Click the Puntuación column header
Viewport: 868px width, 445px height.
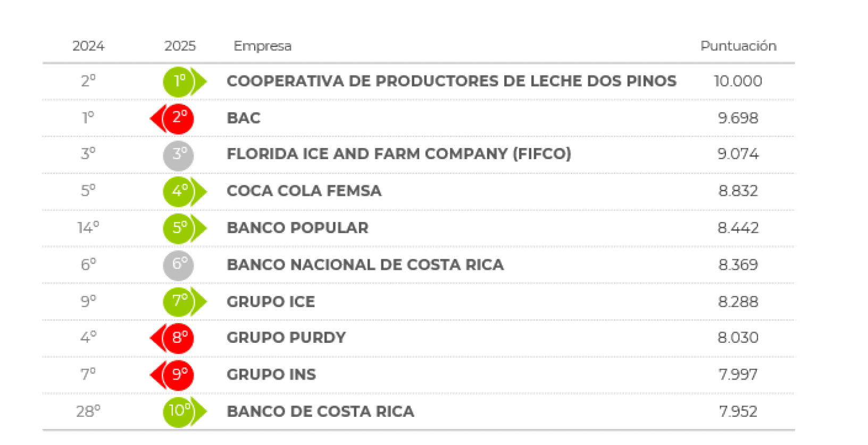coord(738,46)
